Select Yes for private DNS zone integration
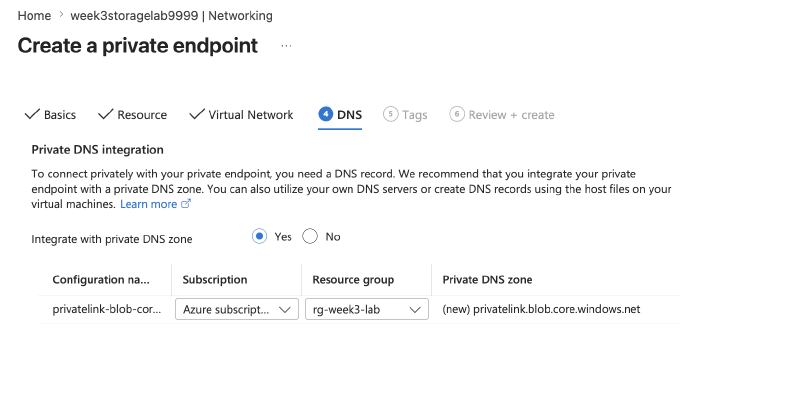 point(259,237)
